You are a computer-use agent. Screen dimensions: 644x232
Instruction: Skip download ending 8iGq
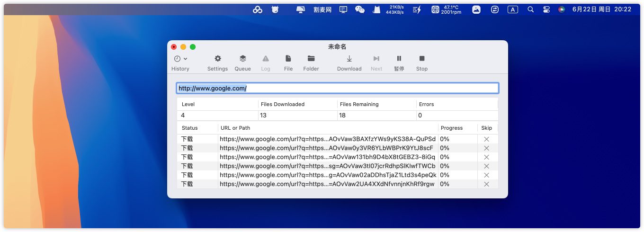[486, 157]
